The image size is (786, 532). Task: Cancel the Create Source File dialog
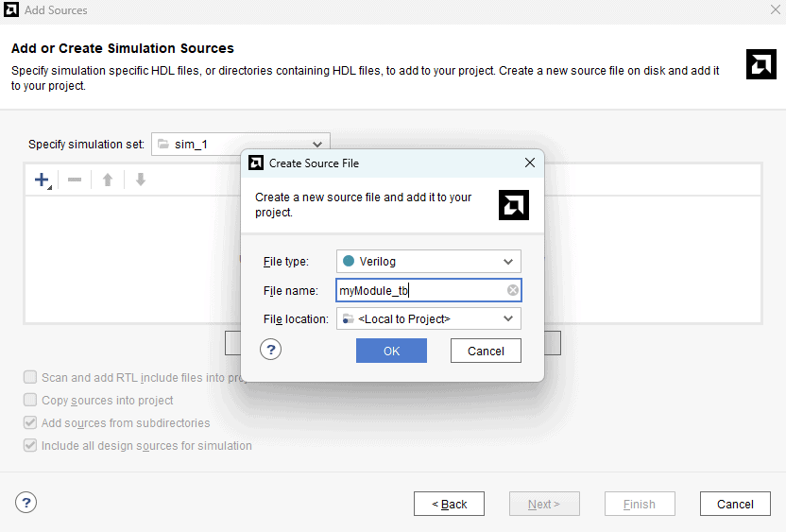[486, 351]
